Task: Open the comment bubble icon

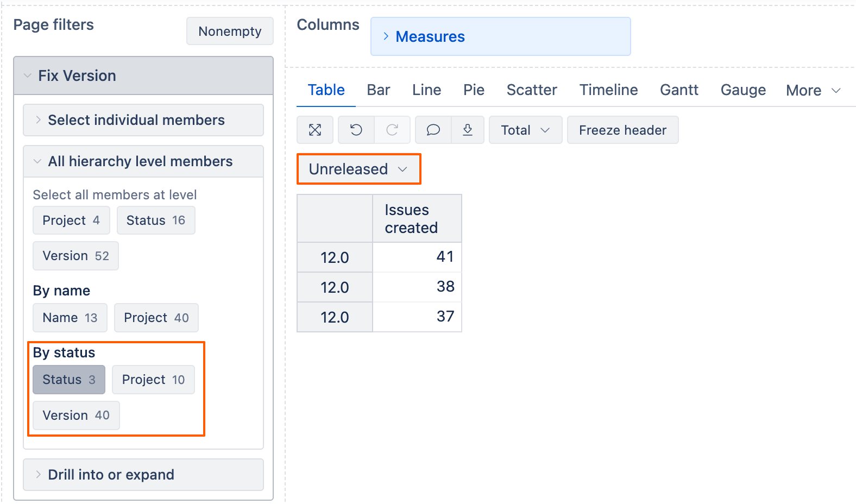Action: 433,130
